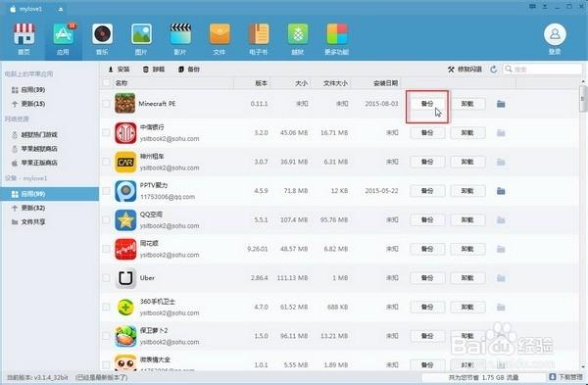Check the 同花顺 row checkbox
The height and width of the screenshot is (385, 588).
click(x=106, y=249)
